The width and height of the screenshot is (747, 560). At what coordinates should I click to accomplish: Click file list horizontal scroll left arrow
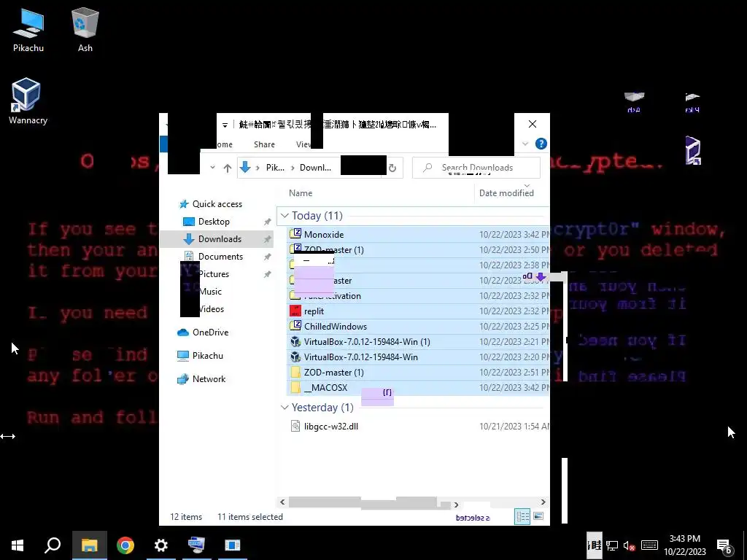pos(282,502)
